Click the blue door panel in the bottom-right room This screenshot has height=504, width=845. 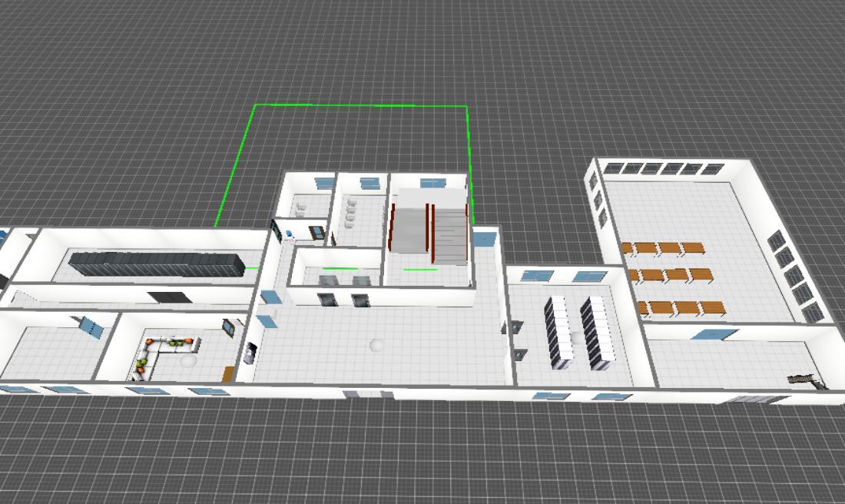[x=714, y=334]
